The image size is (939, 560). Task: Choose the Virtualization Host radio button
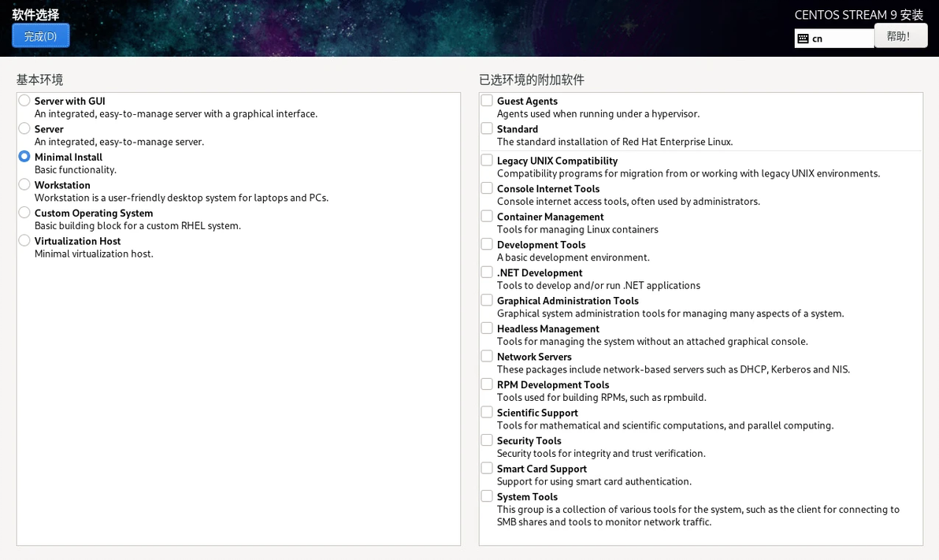coord(24,241)
